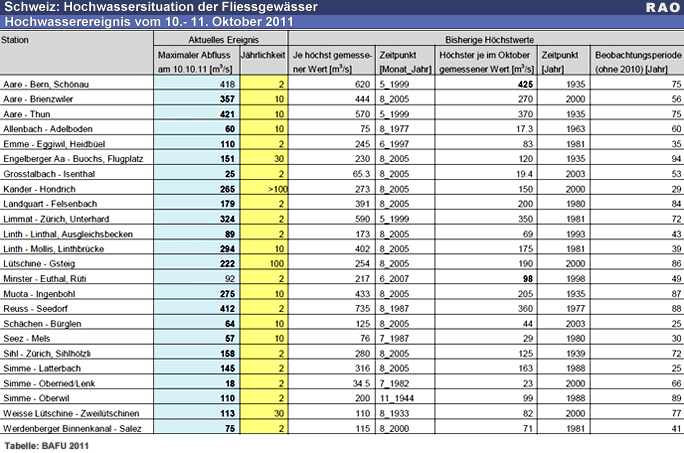Click the '>100' Jährlichkeit value for Kander
This screenshot has width=684, height=453.
point(277,189)
